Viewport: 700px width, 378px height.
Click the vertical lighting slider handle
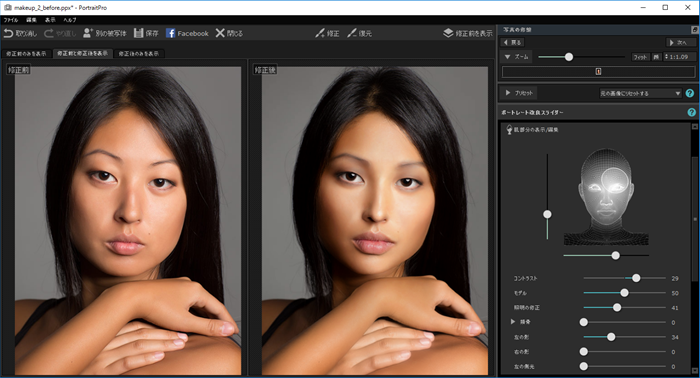(547, 215)
